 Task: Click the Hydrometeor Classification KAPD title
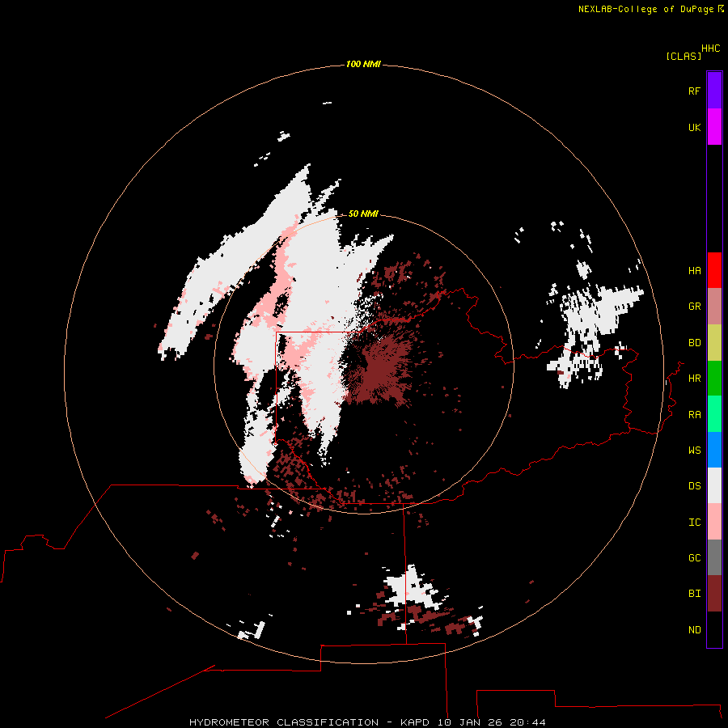click(367, 722)
